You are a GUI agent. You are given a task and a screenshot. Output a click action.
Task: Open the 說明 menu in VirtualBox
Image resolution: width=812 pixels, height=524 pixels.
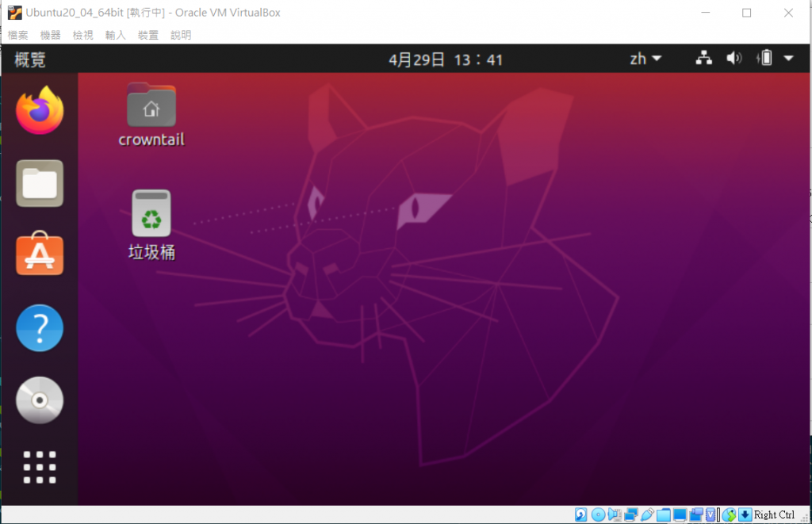point(181,35)
